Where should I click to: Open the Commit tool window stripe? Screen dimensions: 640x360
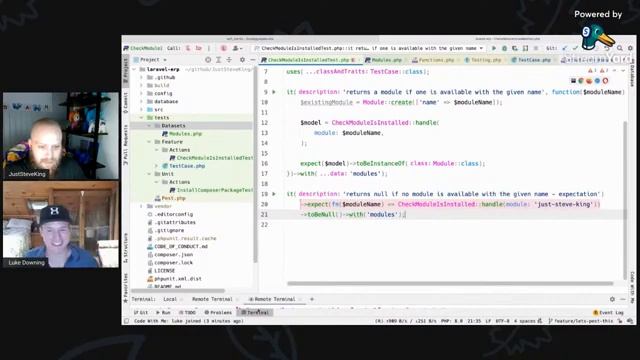[126, 102]
